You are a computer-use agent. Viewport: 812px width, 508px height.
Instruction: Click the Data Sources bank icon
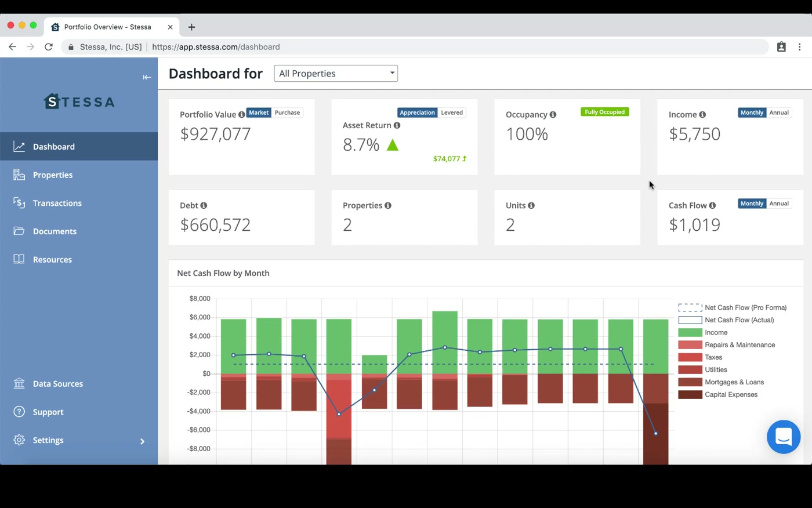(19, 383)
